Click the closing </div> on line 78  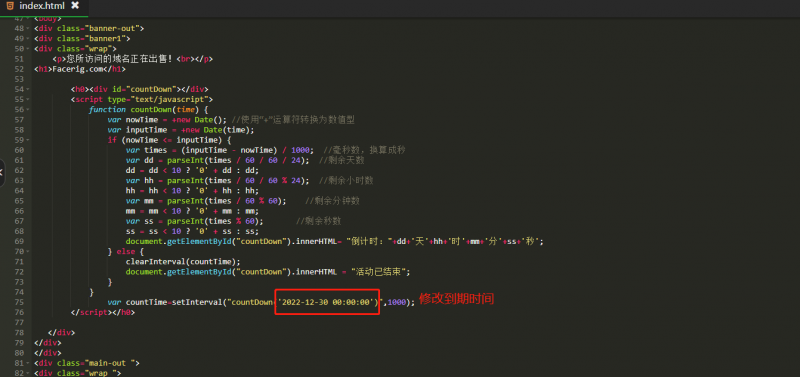pos(61,333)
